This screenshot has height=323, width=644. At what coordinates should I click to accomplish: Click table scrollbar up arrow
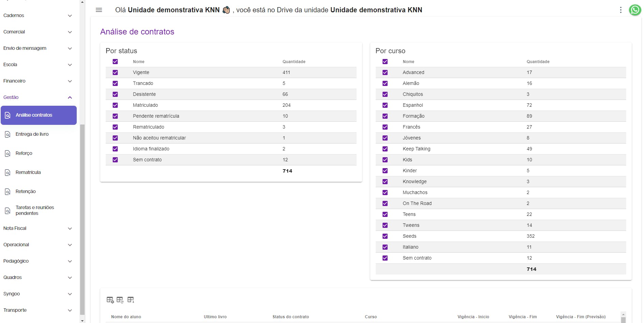[x=623, y=314]
